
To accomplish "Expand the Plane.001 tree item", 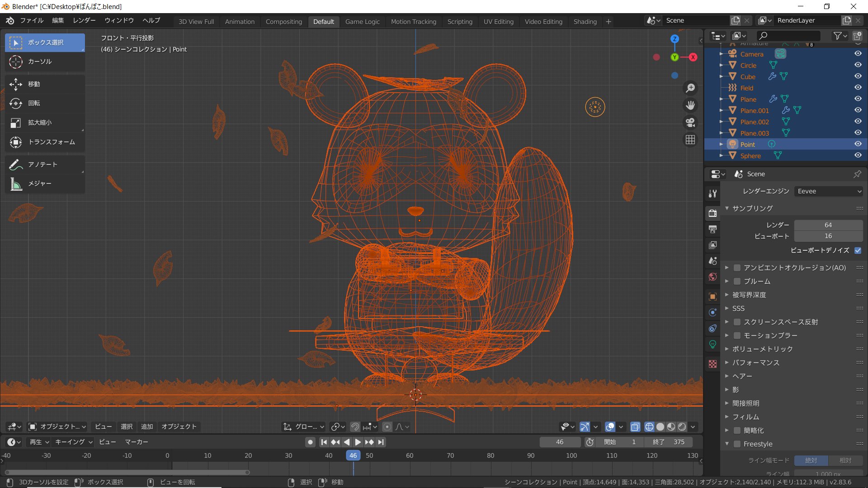I will pyautogui.click(x=721, y=110).
